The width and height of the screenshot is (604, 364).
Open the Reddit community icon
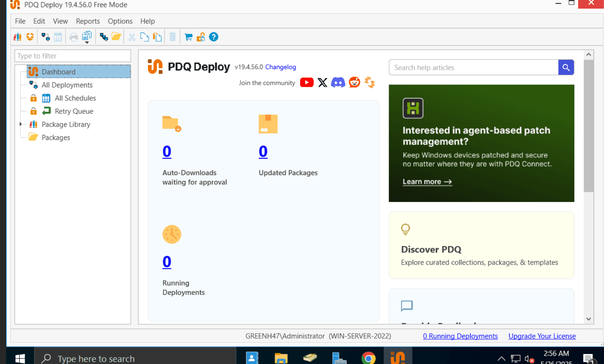[354, 82]
